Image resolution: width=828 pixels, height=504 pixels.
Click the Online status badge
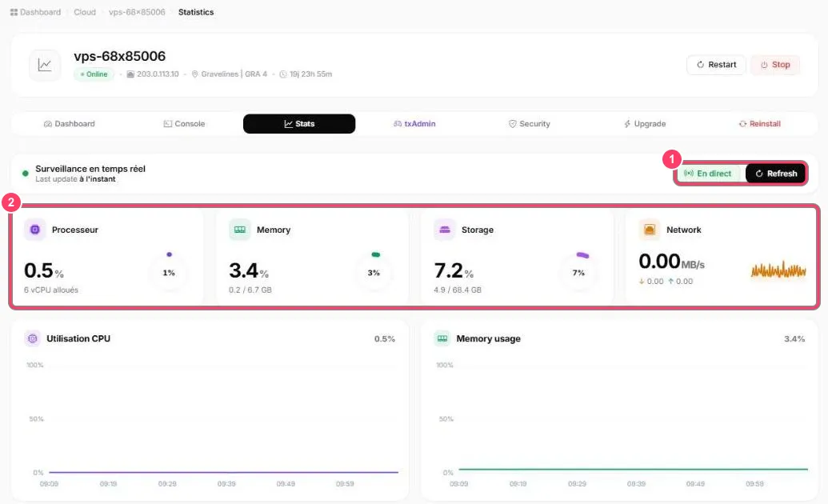pyautogui.click(x=94, y=74)
